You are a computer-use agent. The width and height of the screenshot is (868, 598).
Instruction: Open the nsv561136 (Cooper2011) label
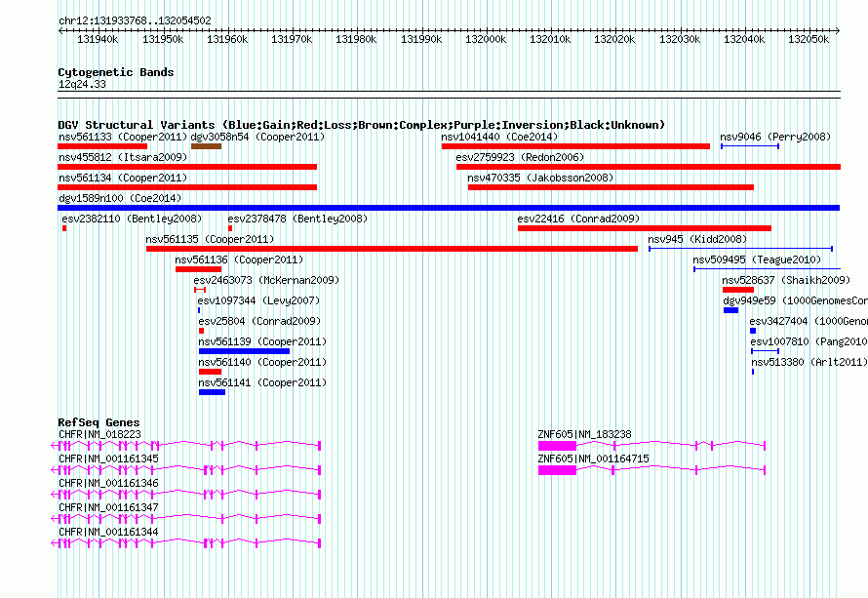pyautogui.click(x=239, y=259)
